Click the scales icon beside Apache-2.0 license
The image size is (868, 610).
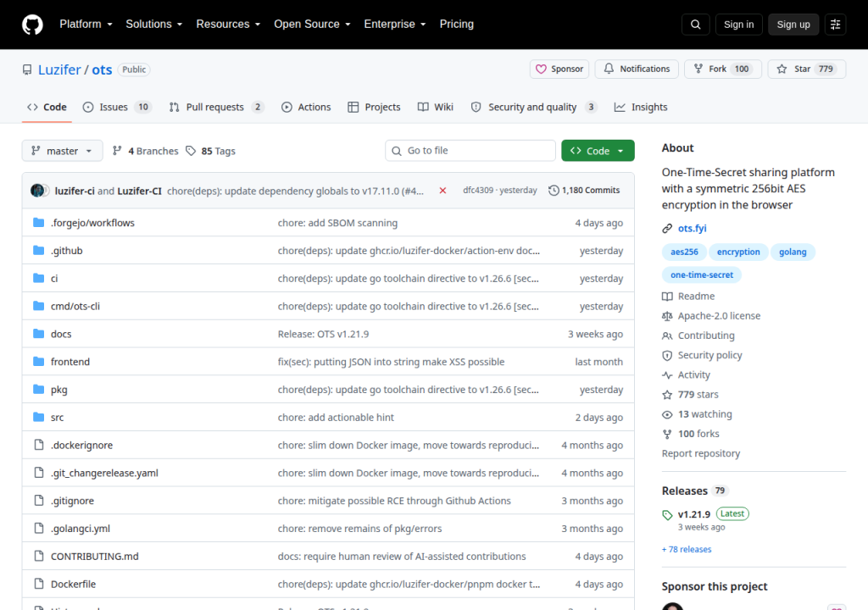[667, 316]
